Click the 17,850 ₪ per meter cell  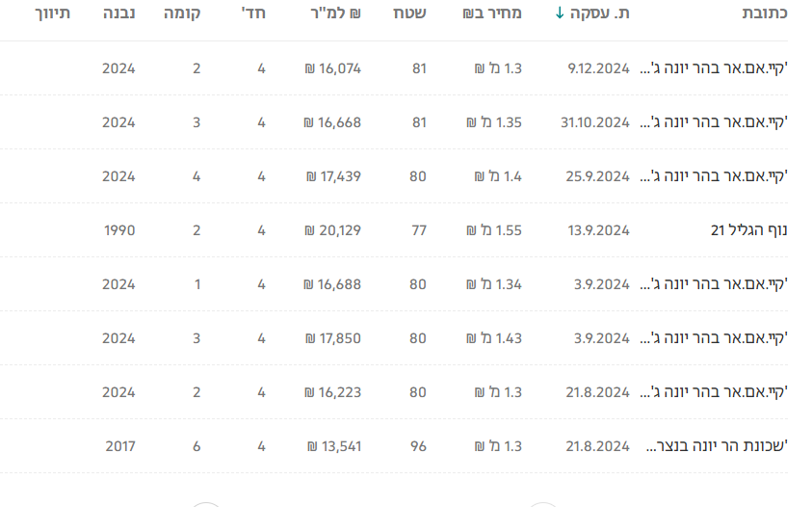coord(332,338)
